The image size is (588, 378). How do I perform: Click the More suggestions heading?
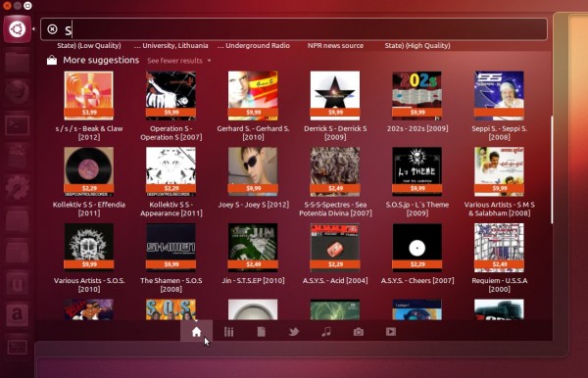[101, 60]
